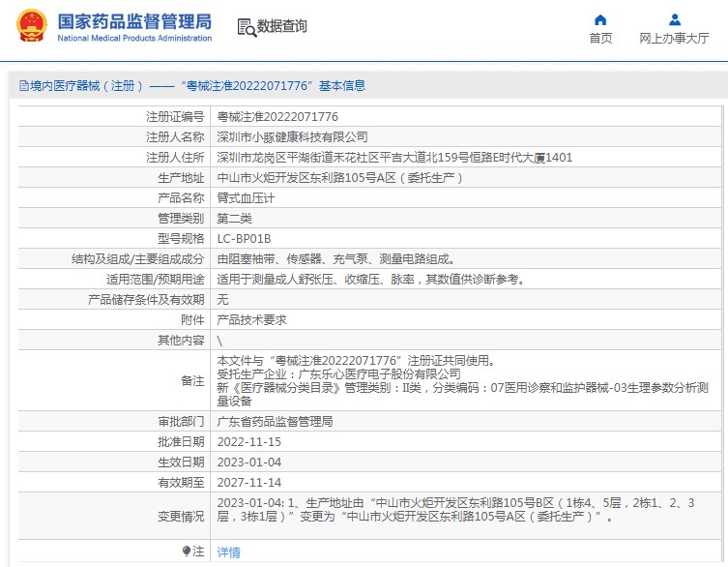728x567 pixels.
Task: Select 适用于测量成人舒张压 intended use text
Action: coord(371,280)
